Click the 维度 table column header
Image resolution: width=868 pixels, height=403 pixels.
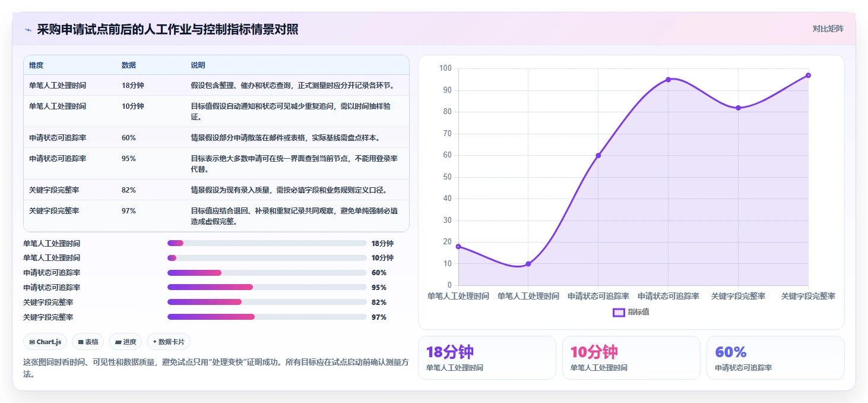[x=36, y=65]
